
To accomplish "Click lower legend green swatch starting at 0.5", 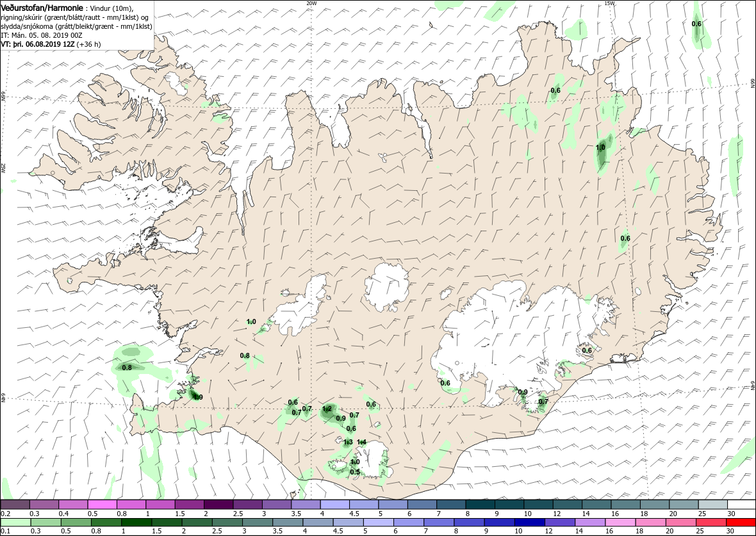I will click(76, 523).
